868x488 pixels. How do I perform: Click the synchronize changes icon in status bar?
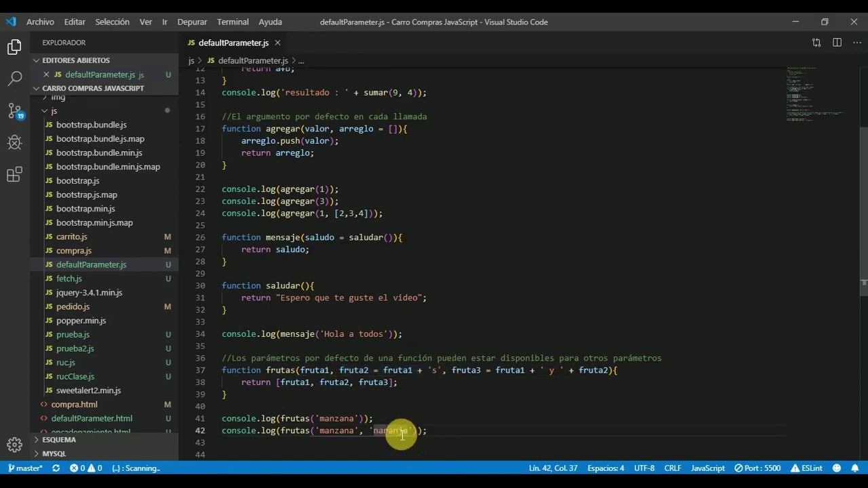56,468
